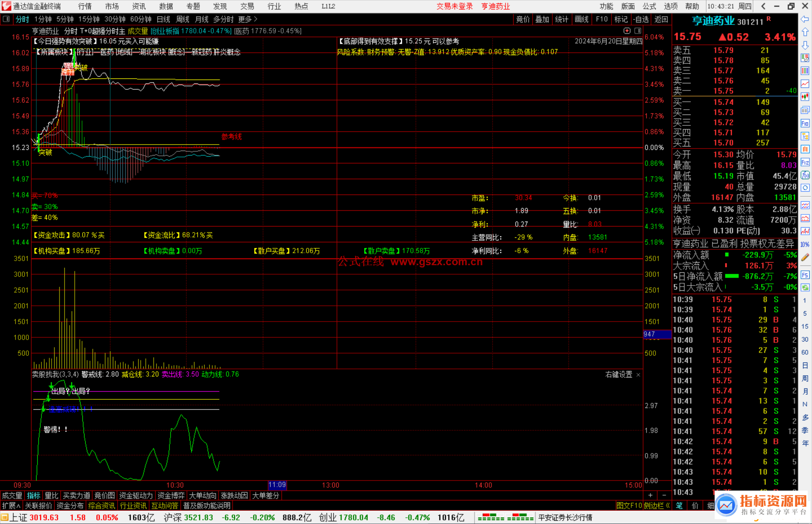812x524 pixels.
Task: Click 右键设置 in indicator panel
Action: tap(619, 375)
